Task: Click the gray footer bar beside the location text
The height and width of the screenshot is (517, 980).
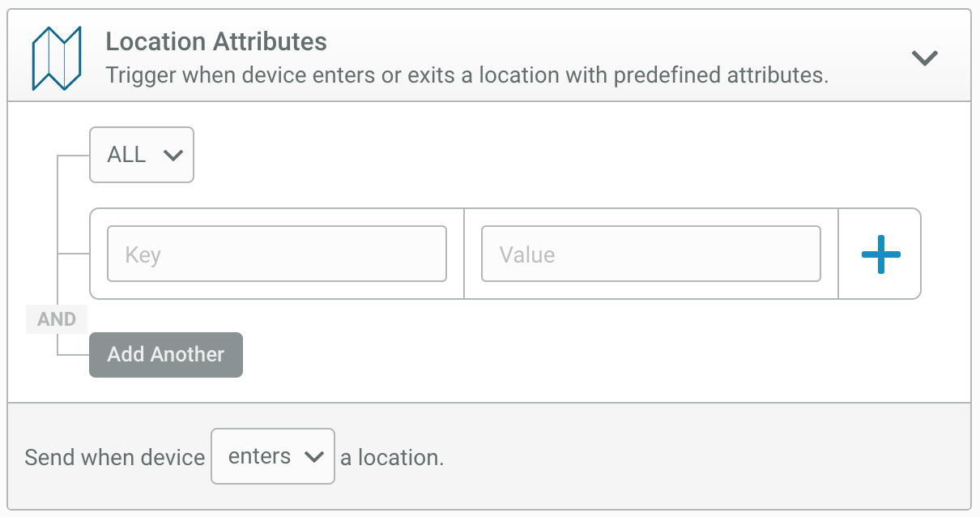Action: [705, 456]
